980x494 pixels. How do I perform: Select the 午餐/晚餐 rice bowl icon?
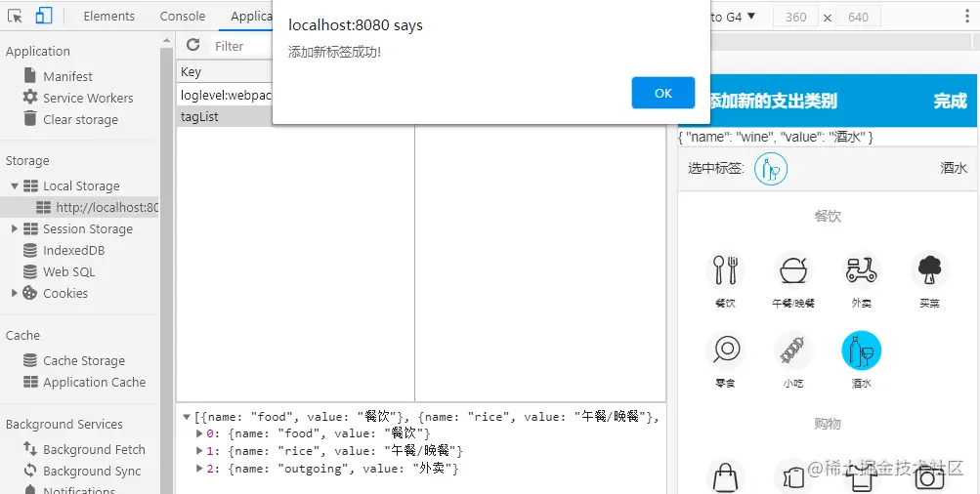(793, 269)
